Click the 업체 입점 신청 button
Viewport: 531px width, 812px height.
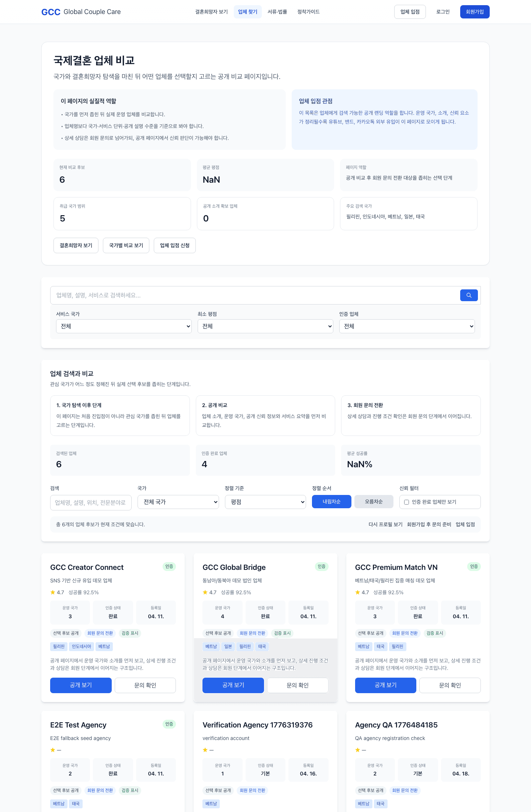click(x=175, y=245)
